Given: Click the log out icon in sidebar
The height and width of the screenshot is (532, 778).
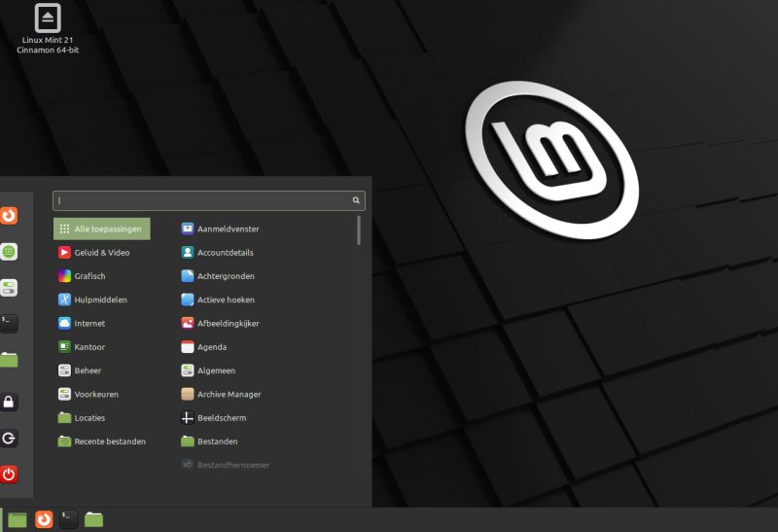Looking at the screenshot, I should pos(9,439).
